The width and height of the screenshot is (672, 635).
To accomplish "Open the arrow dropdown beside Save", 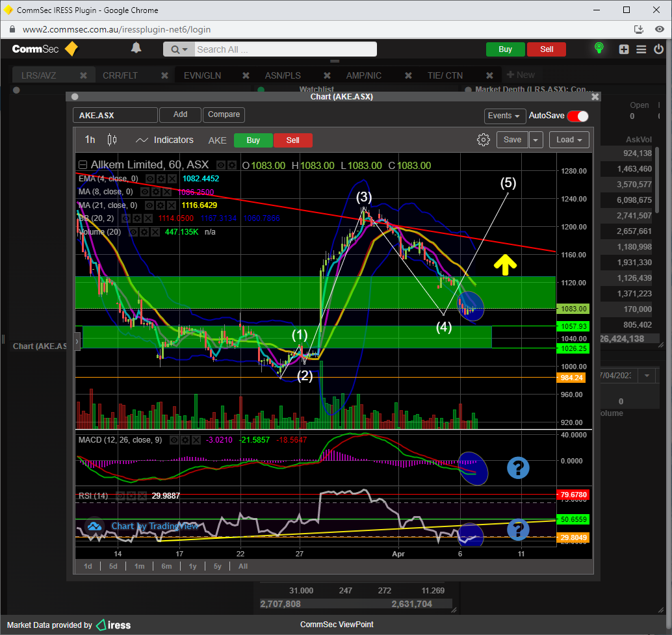I will 536,140.
